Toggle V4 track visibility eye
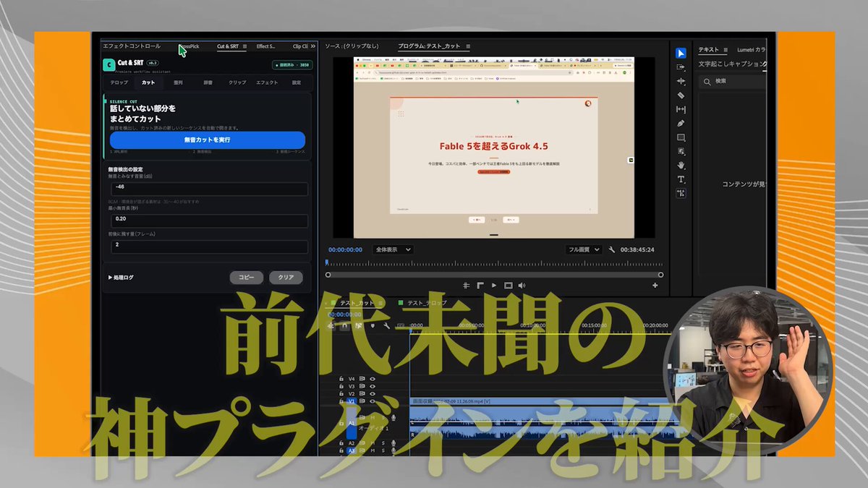The height and width of the screenshot is (488, 868). (373, 379)
